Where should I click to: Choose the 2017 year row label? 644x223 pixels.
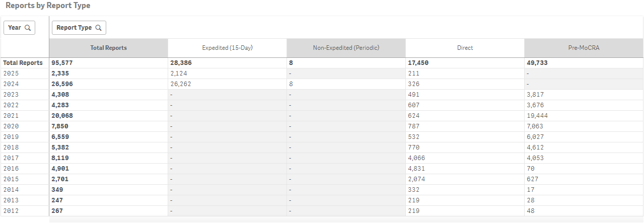tap(11, 158)
